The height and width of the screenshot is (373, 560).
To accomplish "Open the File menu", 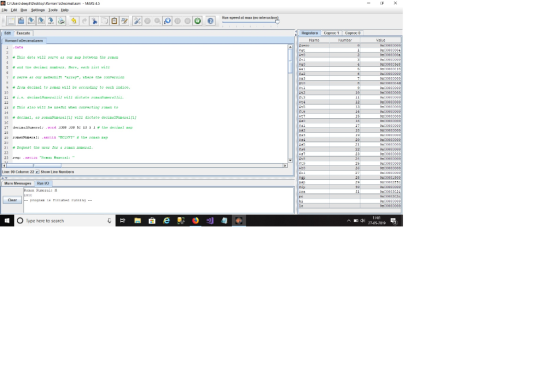I will [4, 10].
